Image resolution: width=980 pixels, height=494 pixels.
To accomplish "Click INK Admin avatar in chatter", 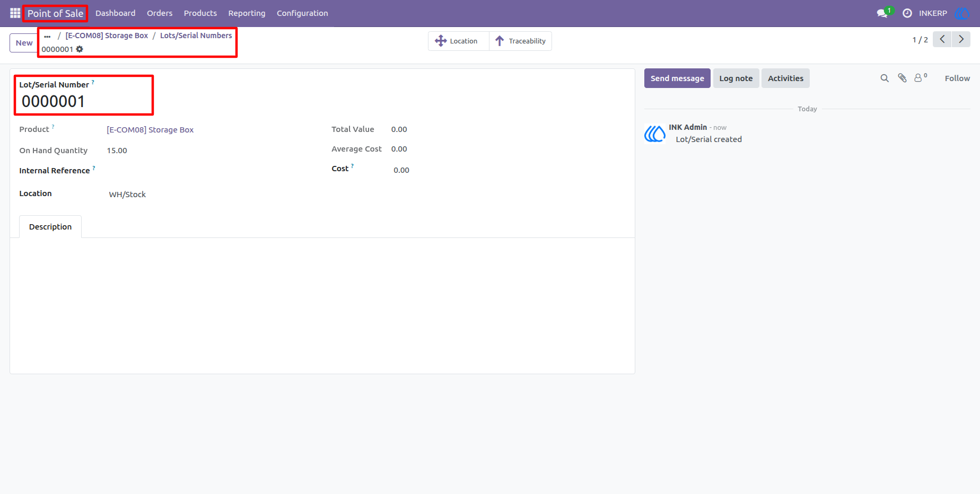I will click(x=655, y=134).
